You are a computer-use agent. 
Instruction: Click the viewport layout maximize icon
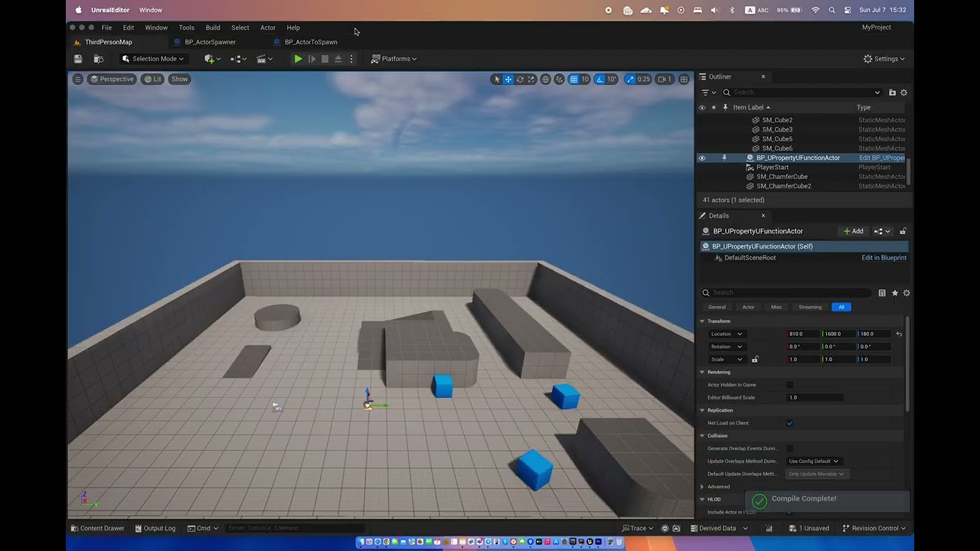683,79
